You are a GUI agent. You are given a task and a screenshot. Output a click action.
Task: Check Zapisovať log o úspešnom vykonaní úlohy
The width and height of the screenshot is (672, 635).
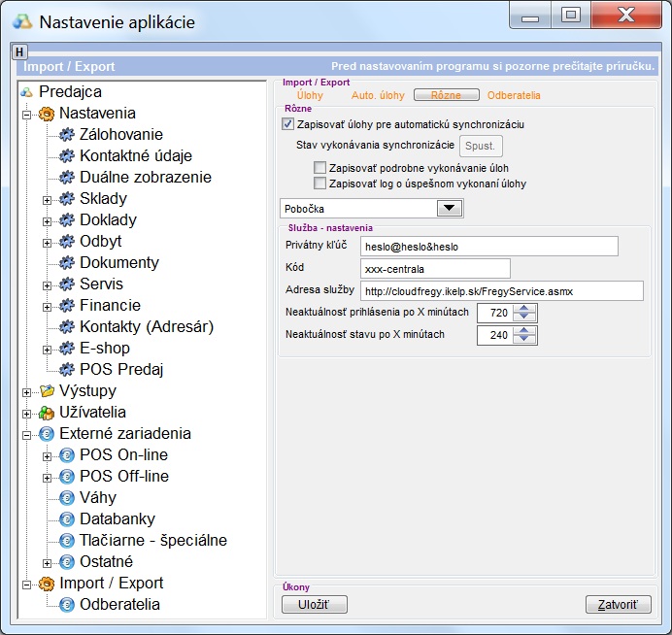coord(319,183)
